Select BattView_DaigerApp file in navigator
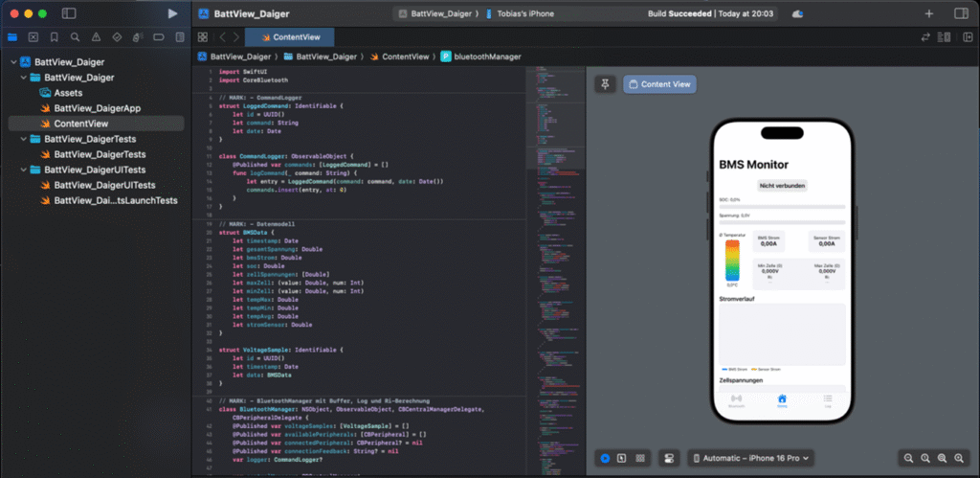This screenshot has height=478, width=980. click(x=98, y=108)
